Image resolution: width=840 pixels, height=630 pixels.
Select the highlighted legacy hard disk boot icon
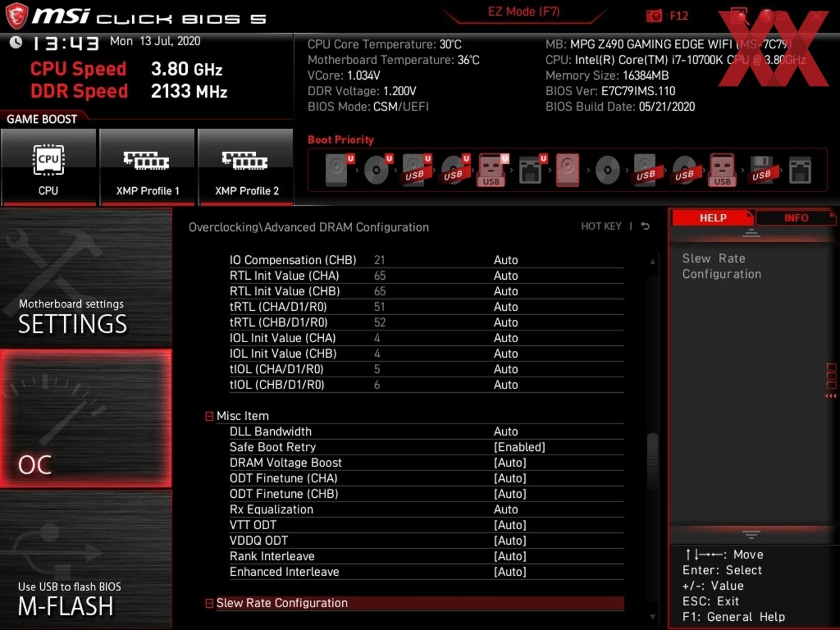[x=568, y=170]
